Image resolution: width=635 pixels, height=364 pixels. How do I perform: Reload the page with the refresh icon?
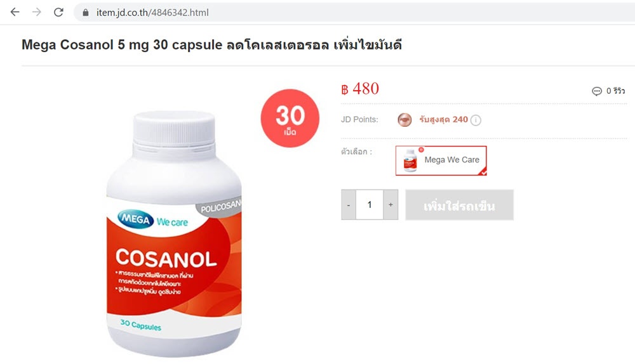tap(58, 12)
